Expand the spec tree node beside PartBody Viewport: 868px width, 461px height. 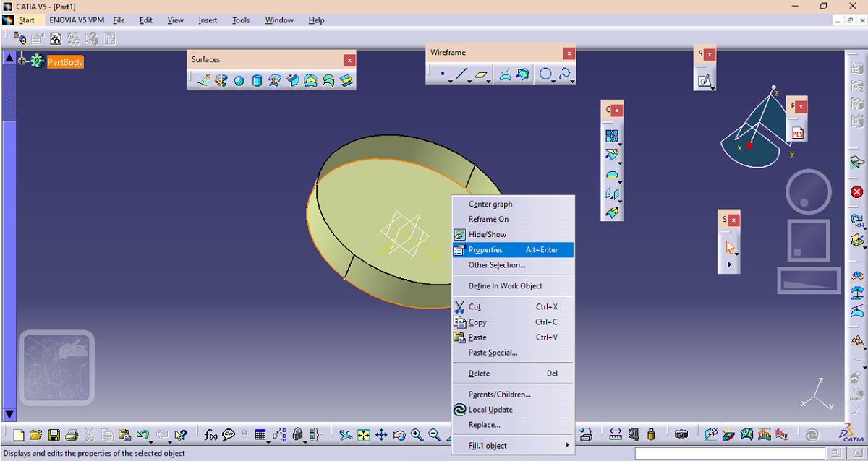[22, 61]
